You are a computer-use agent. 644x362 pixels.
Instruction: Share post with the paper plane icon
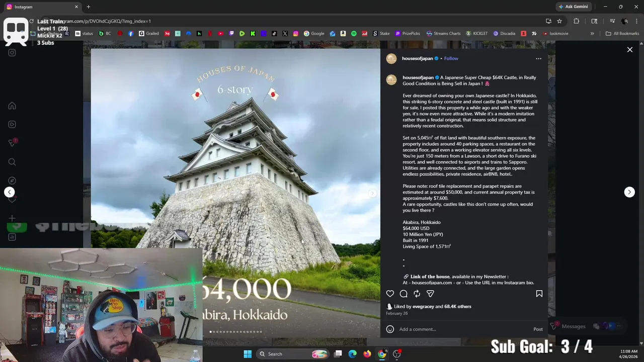coord(430,294)
